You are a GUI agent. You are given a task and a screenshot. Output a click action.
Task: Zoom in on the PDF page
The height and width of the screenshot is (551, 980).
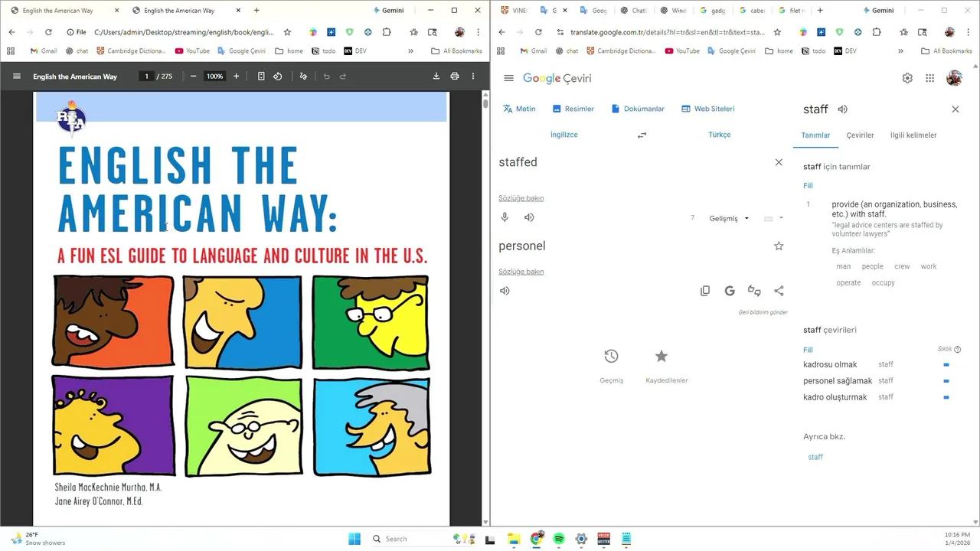(236, 77)
